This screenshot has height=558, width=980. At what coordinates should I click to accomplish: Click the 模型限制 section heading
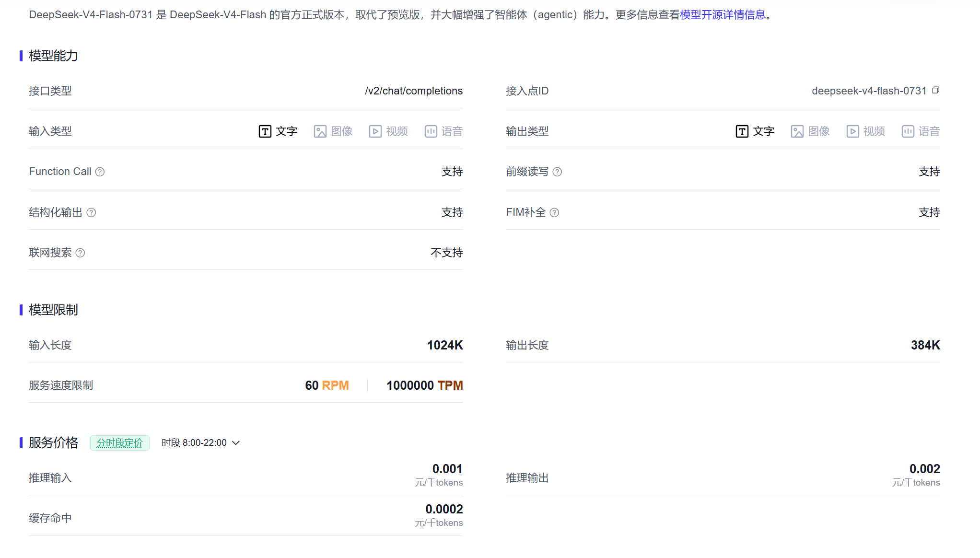53,310
